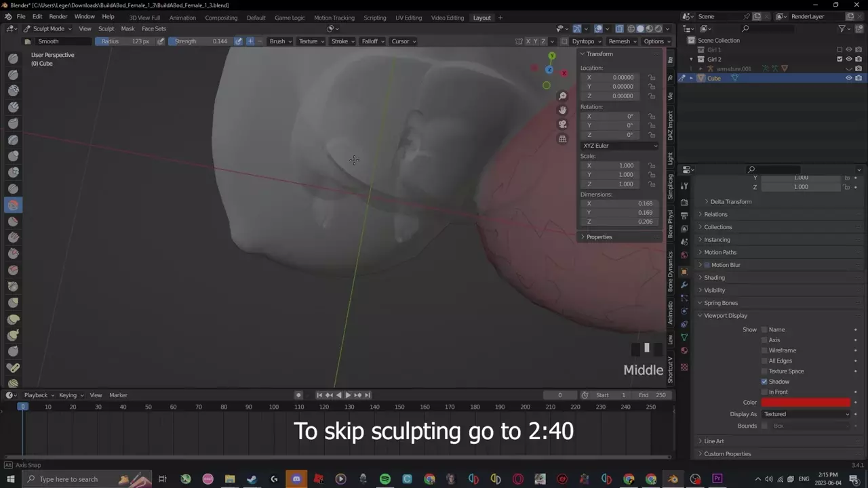Select the highlighted Smooth brush tool
The width and height of the screenshot is (868, 488).
13,205
